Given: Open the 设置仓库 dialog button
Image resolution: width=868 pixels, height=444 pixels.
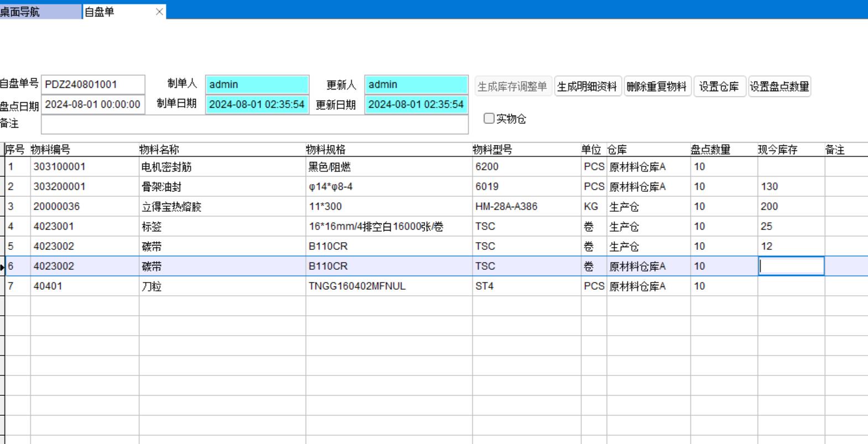Looking at the screenshot, I should click(719, 87).
